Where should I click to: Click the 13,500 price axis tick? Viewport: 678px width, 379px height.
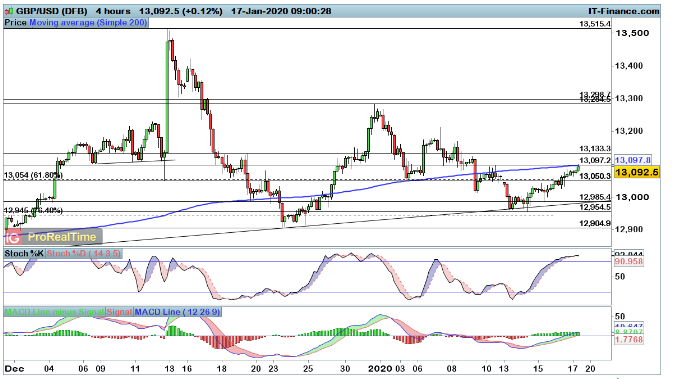(632, 33)
